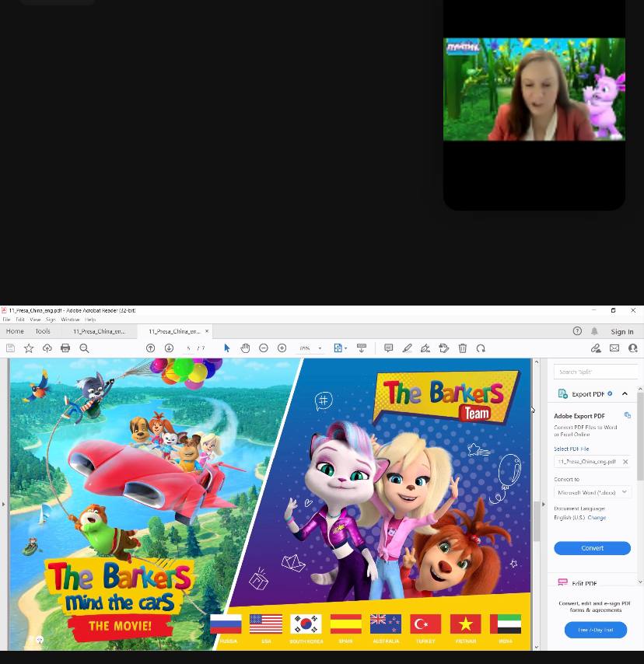
Task: Click the Export PDF tool icon
Action: pyautogui.click(x=562, y=394)
